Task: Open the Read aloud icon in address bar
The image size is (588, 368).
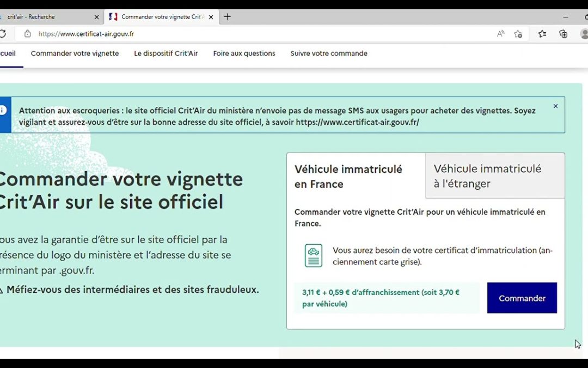Action: pyautogui.click(x=501, y=34)
